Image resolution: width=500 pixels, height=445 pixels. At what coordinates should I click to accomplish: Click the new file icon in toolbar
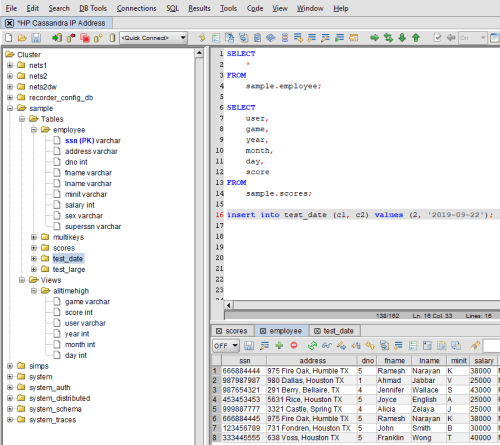[x=9, y=38]
